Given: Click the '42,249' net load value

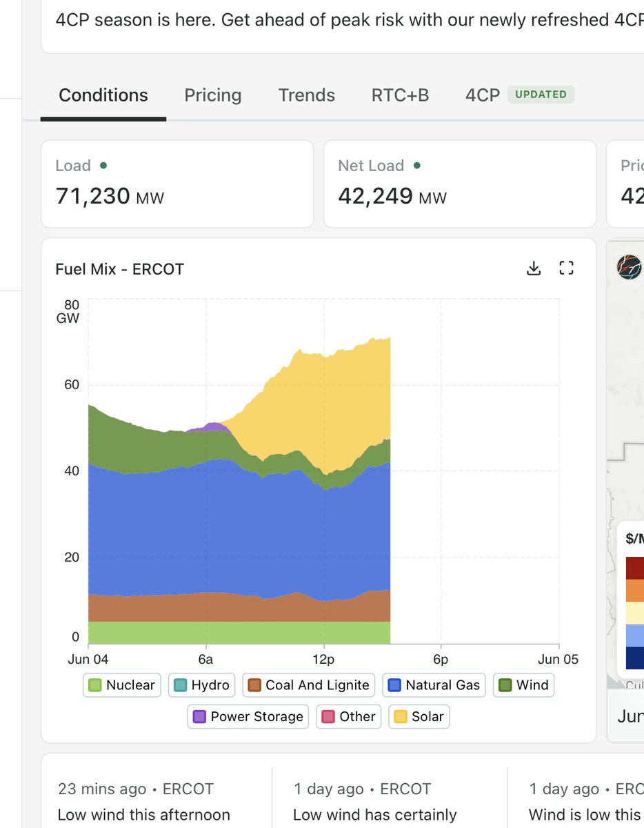Looking at the screenshot, I should [x=376, y=197].
